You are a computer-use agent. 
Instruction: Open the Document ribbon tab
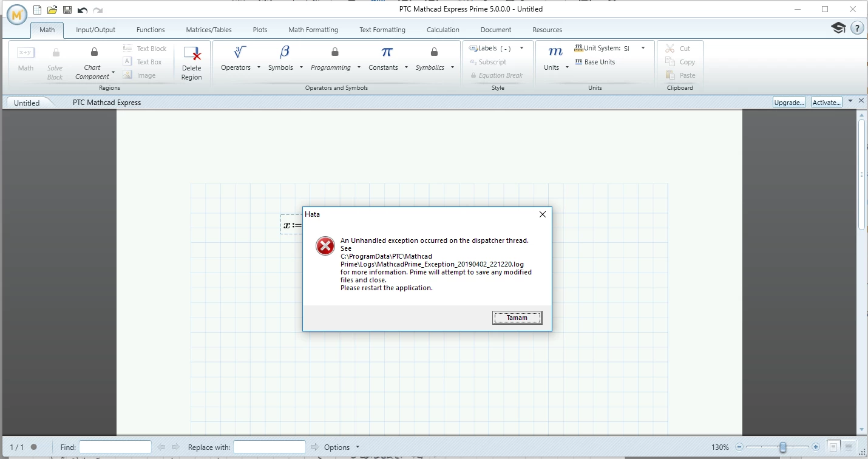(495, 30)
